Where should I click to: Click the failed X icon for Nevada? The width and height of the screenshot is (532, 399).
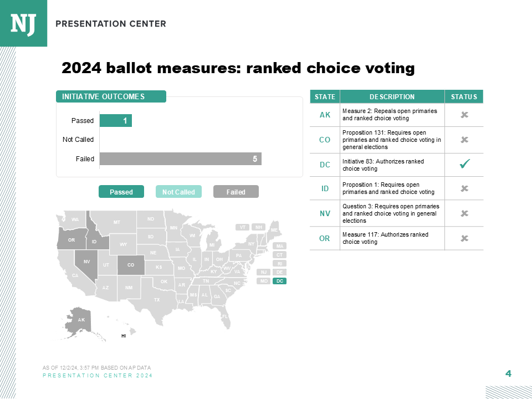pos(464,213)
